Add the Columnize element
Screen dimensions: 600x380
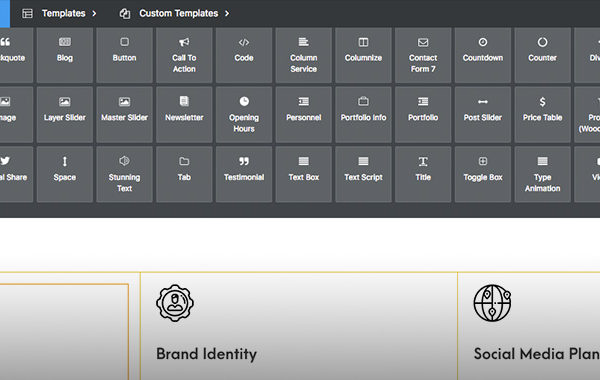(363, 55)
